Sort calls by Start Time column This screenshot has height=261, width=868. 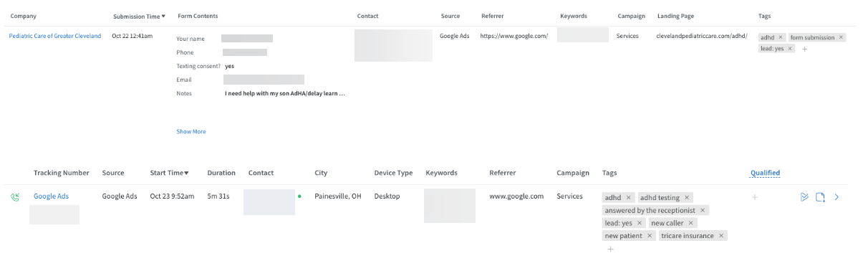169,173
